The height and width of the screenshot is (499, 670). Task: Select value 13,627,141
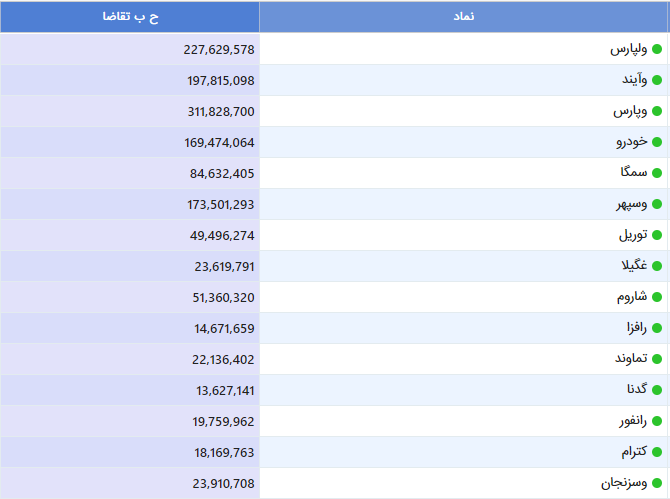click(x=225, y=391)
